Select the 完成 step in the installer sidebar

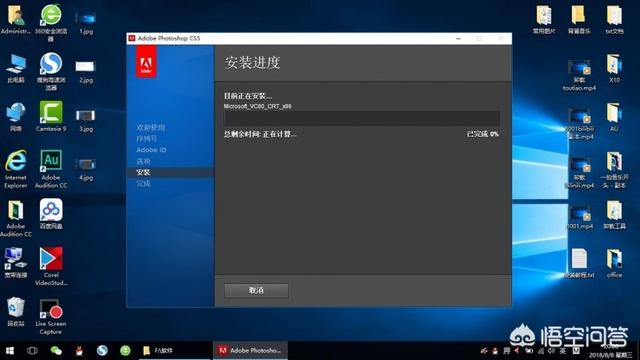coord(143,184)
